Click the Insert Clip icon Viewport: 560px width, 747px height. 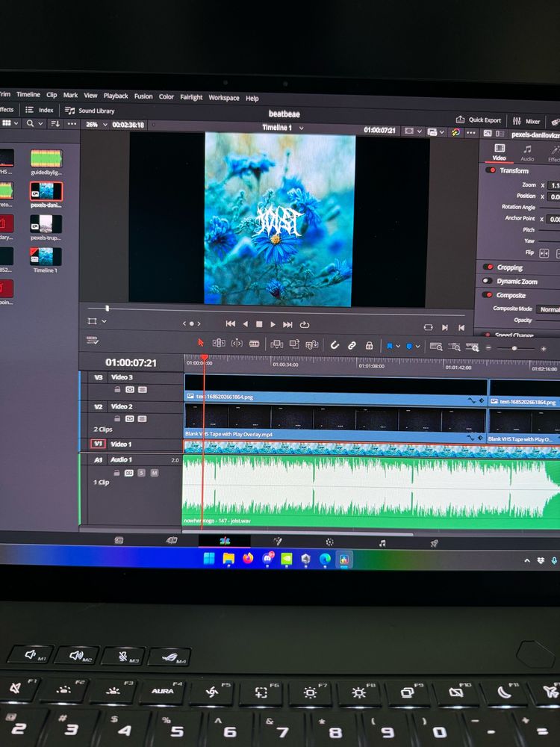coord(277,344)
